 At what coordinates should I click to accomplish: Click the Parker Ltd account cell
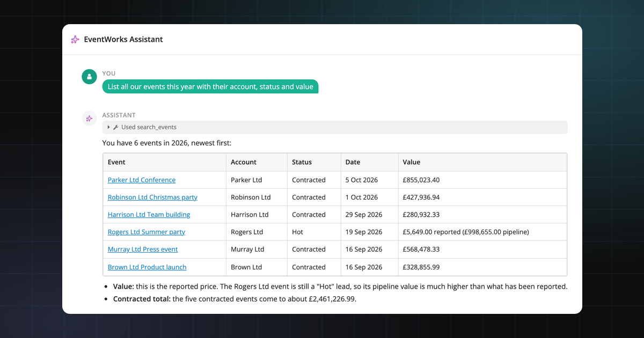257,180
